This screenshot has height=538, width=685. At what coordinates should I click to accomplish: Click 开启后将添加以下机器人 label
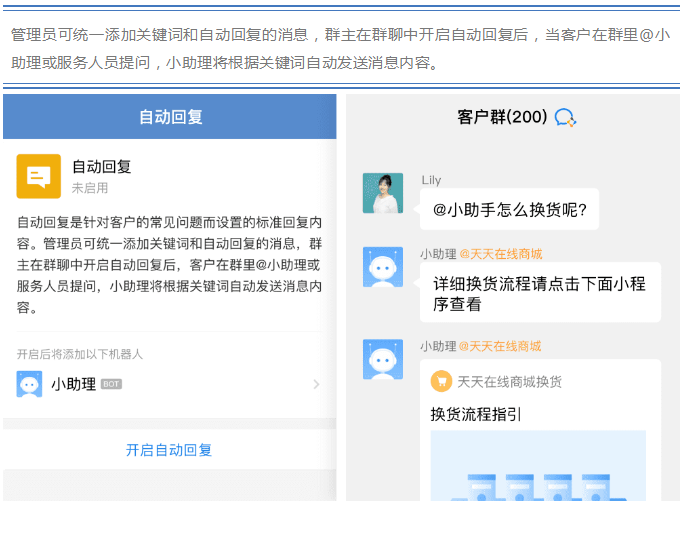[80, 354]
